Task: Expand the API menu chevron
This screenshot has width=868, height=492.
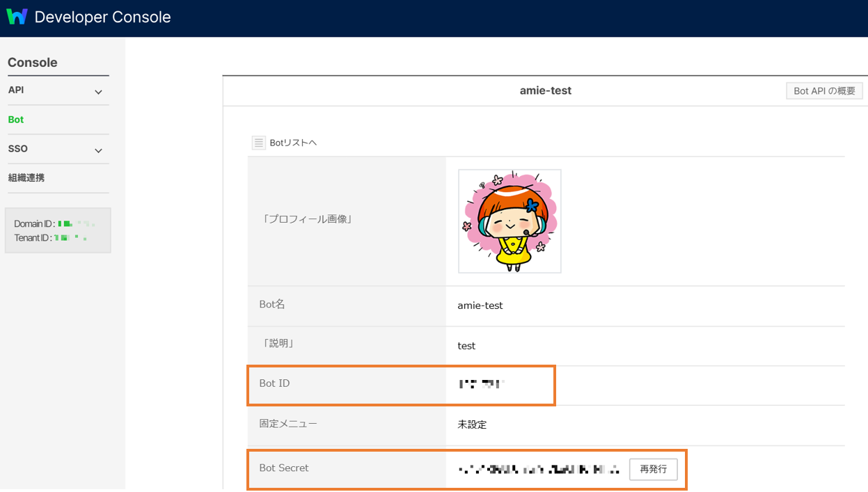Action: [98, 92]
